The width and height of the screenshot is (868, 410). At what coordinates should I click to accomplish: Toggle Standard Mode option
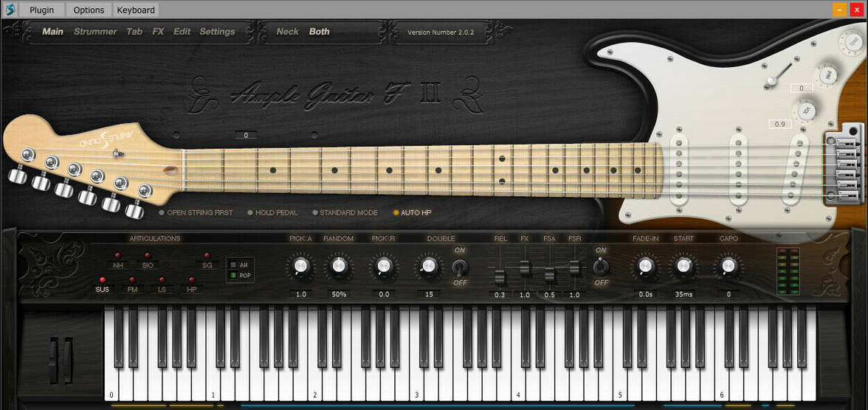click(x=345, y=212)
